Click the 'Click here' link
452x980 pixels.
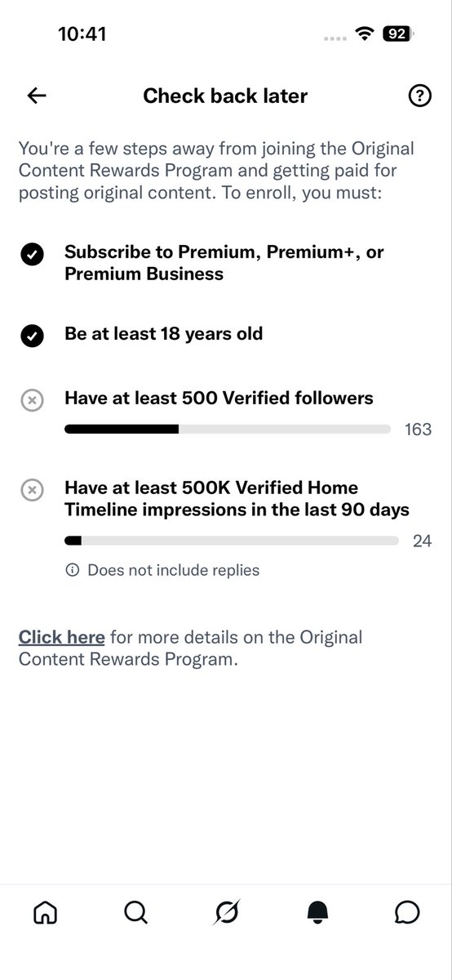(x=62, y=637)
